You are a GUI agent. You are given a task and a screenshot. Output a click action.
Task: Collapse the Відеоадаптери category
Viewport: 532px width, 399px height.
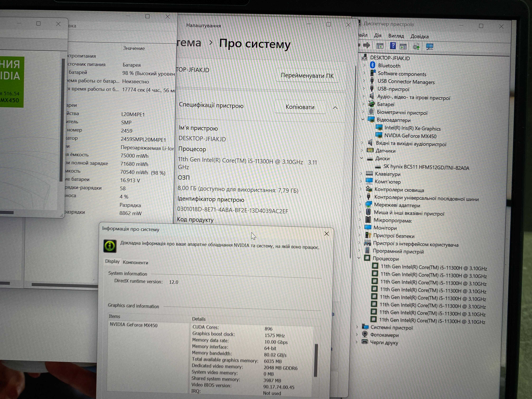point(363,119)
